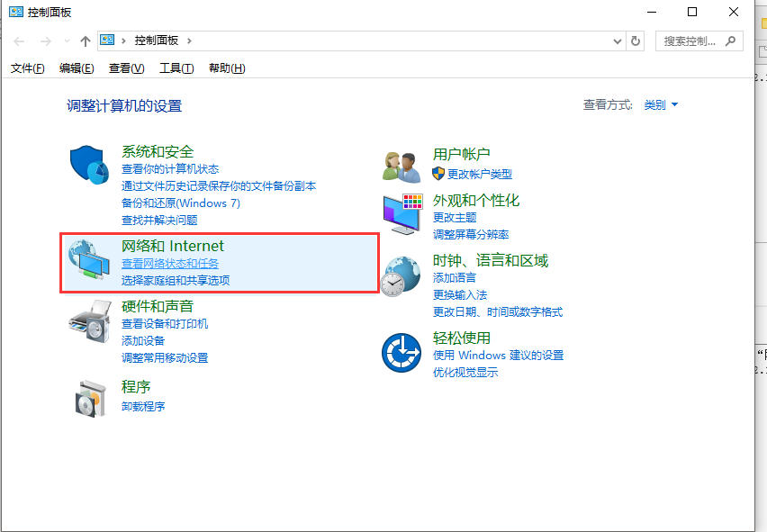Click 控制面板 breadcrumb in address bar

[157, 41]
